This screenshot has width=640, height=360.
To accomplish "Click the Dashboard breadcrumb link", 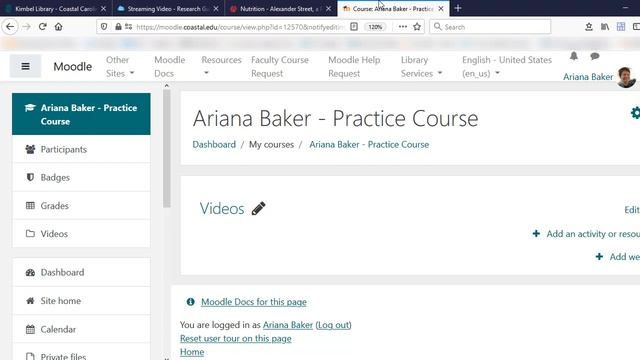I will click(x=214, y=144).
